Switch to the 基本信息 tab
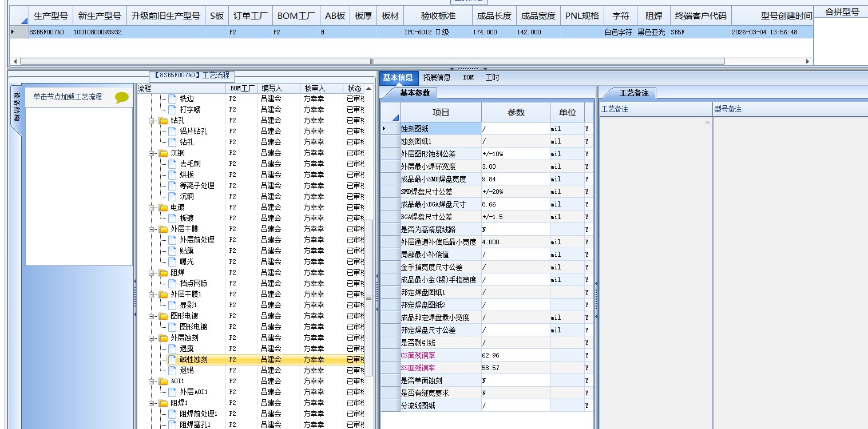Image resolution: width=868 pixels, height=429 pixels. point(398,77)
